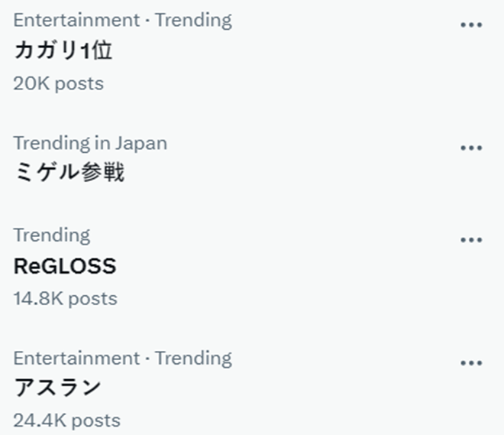The image size is (504, 435).
Task: Click Entertainment category above アスラン
Action: (74, 358)
